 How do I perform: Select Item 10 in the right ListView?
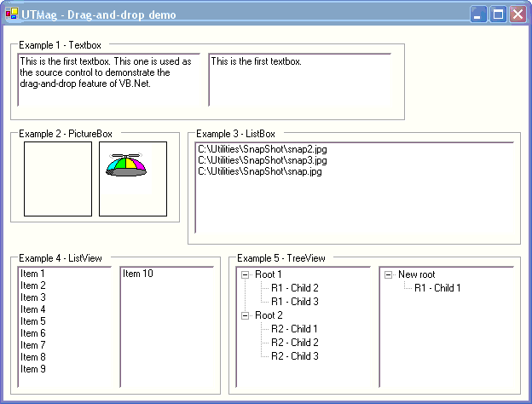coord(138,274)
